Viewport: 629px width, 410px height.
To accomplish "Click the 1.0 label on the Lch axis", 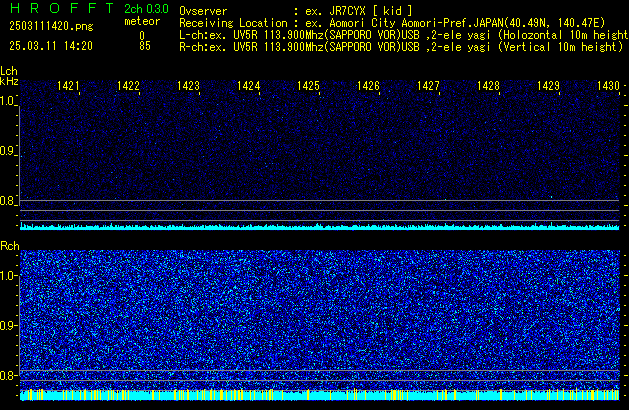I will coord(8,101).
